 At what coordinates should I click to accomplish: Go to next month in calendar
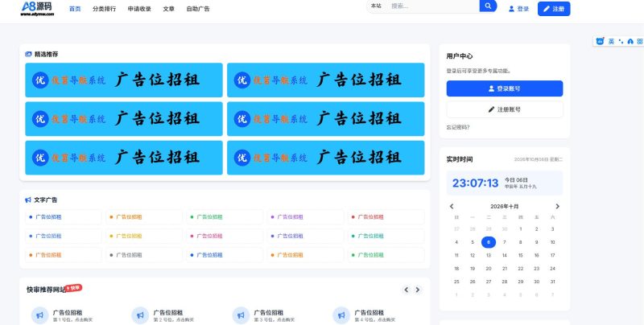(557, 207)
